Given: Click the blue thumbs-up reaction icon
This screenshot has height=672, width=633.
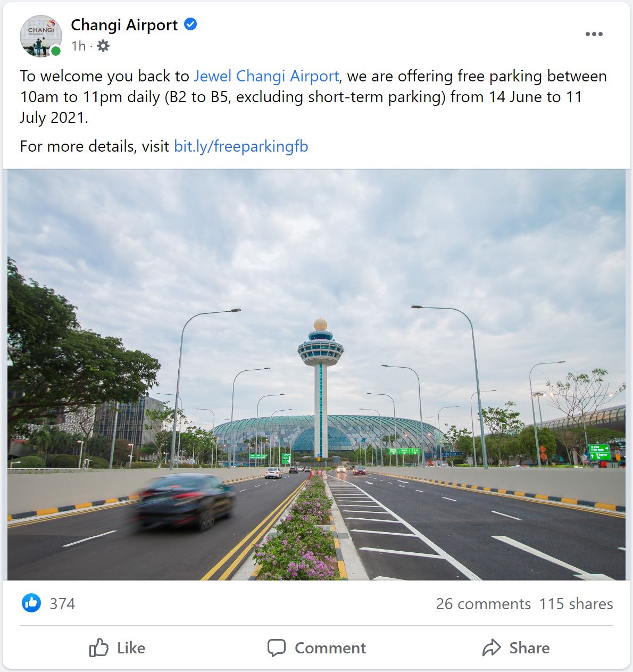Looking at the screenshot, I should pyautogui.click(x=31, y=603).
